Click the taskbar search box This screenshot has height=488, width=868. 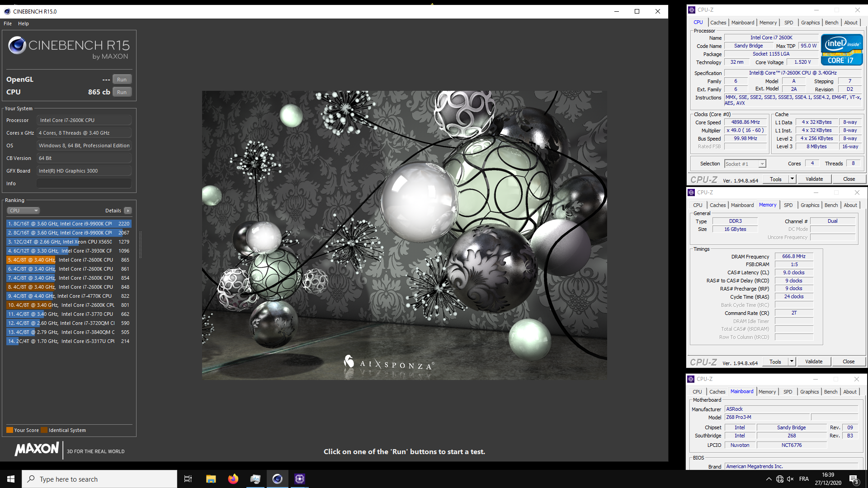pyautogui.click(x=99, y=479)
